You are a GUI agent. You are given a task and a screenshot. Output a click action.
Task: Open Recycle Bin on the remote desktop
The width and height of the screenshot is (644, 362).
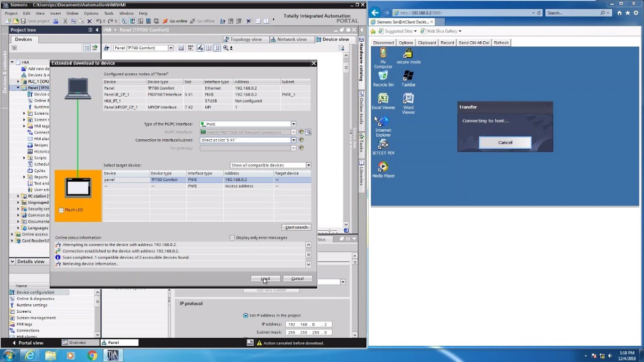[383, 79]
